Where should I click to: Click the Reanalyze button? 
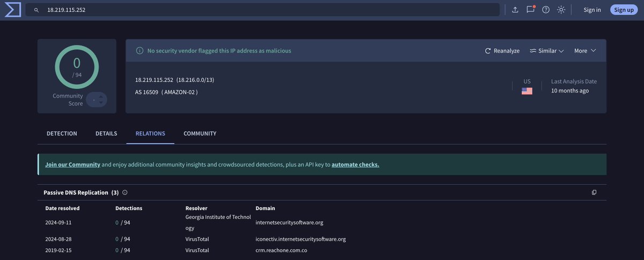click(x=502, y=50)
